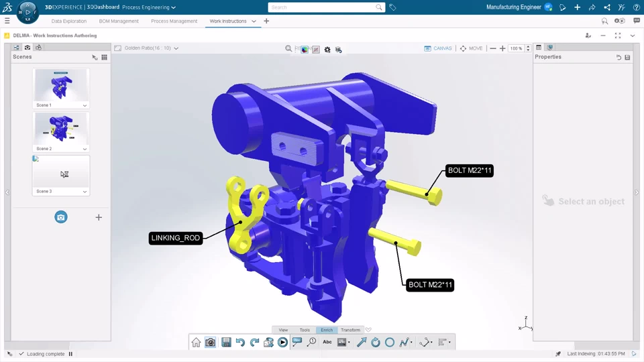Zoom in with the plus button

coord(502,48)
